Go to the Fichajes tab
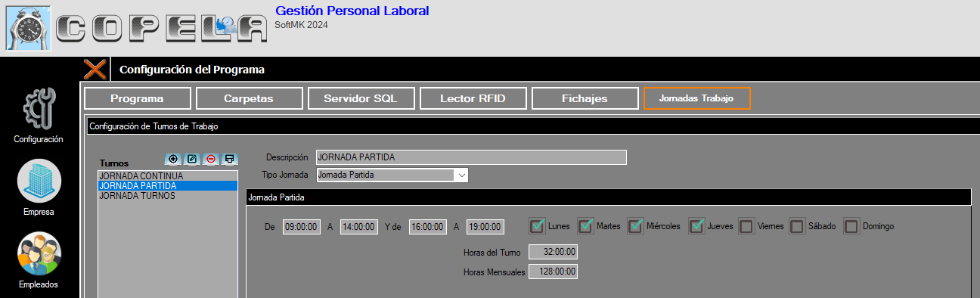 click(x=584, y=98)
